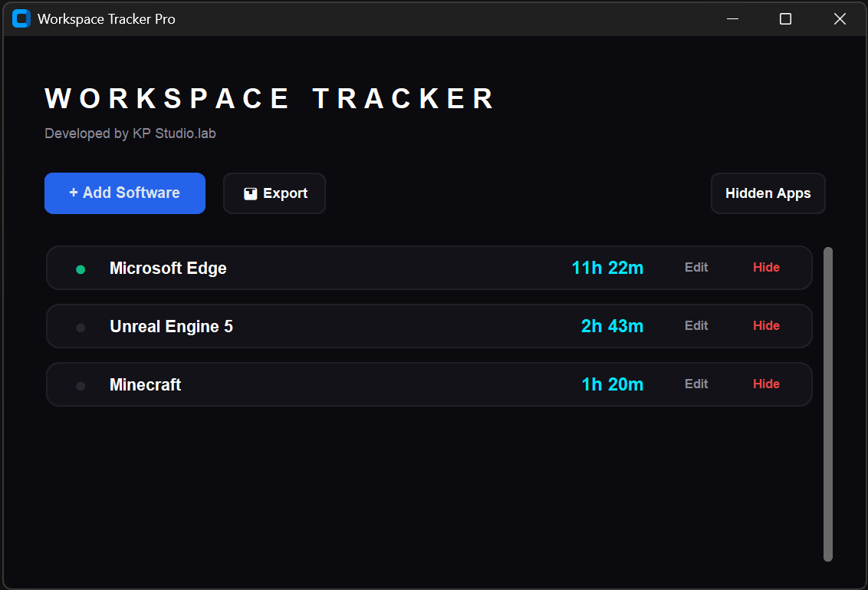Click the Minecraft 1h 20m tracked time
The height and width of the screenshot is (590, 868).
pyautogui.click(x=612, y=384)
